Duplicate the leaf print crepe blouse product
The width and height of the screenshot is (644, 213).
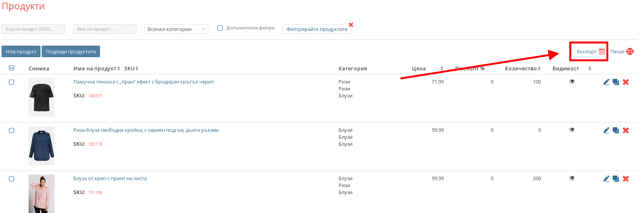tap(616, 179)
